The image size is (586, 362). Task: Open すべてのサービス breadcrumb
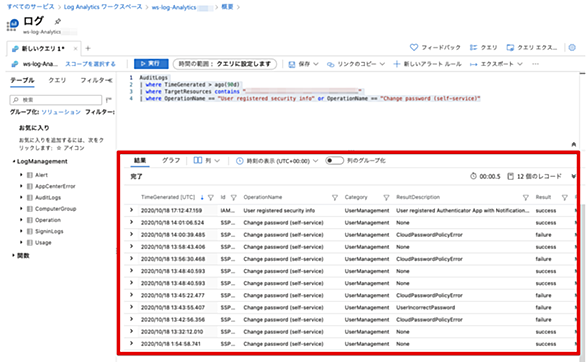30,7
